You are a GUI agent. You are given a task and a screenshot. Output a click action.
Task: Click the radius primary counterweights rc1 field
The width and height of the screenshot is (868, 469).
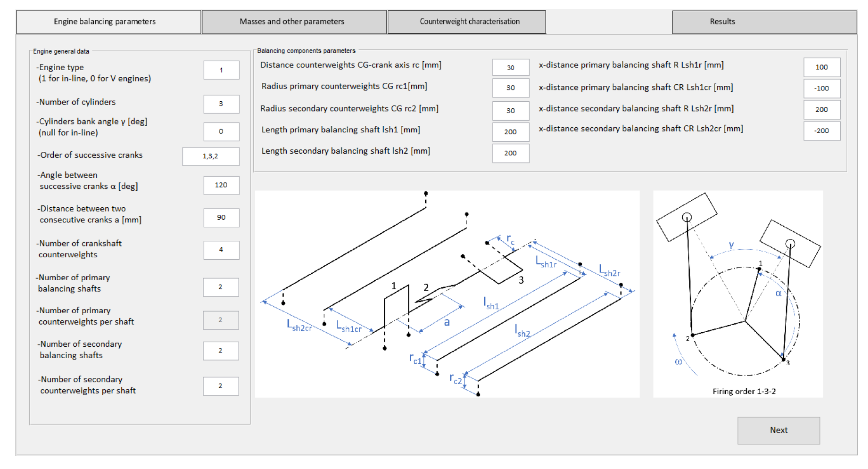pos(511,88)
